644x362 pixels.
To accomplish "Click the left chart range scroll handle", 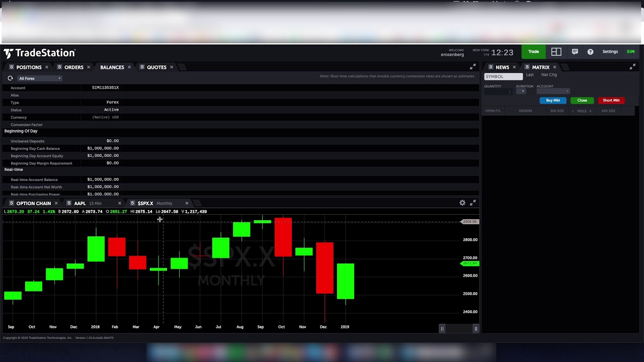I will point(442,329).
